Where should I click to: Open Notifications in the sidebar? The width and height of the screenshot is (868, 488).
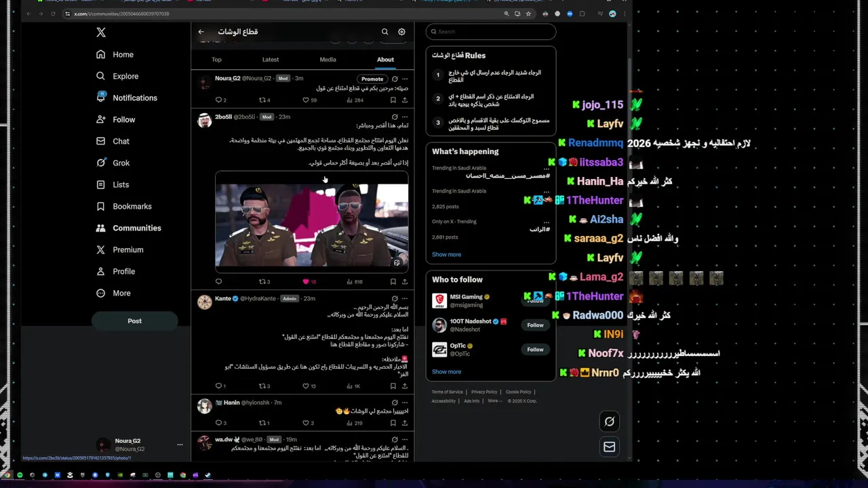pyautogui.click(x=127, y=98)
